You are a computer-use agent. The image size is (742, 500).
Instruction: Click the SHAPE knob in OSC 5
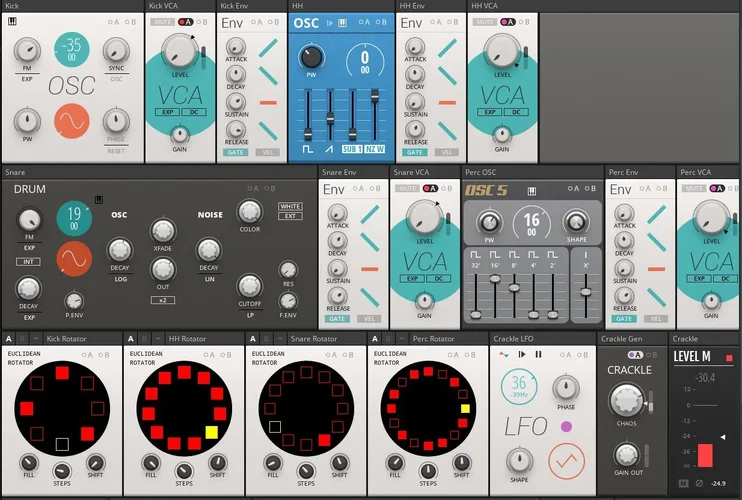[x=575, y=221]
